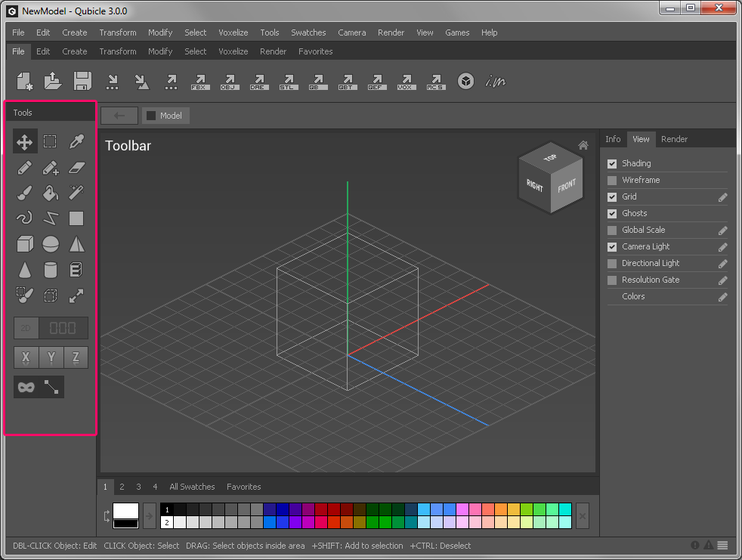Image resolution: width=742 pixels, height=560 pixels.
Task: Edit Colors settings with pencil icon
Action: (x=722, y=297)
